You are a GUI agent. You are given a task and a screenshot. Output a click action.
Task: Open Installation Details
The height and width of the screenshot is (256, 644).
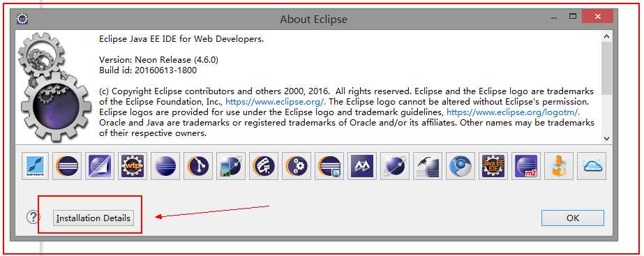pyautogui.click(x=93, y=218)
